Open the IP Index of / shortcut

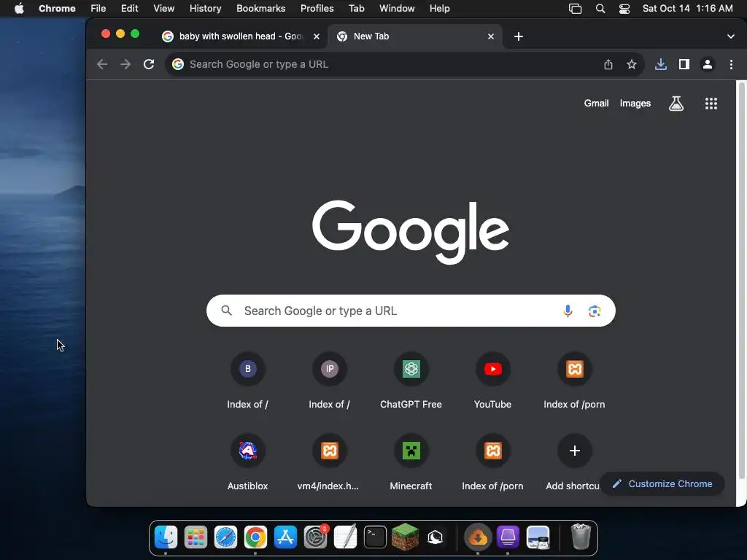329,381
